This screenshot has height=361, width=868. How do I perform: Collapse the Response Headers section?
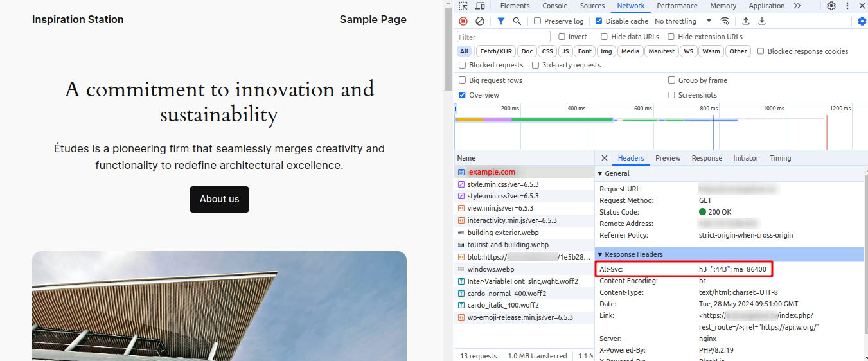633,254
